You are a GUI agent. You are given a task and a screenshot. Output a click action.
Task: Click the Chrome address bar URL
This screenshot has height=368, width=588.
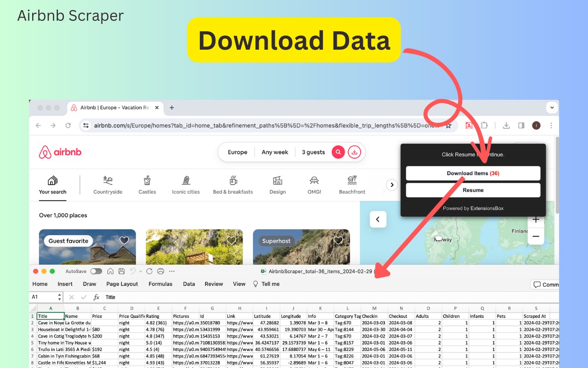click(x=266, y=126)
